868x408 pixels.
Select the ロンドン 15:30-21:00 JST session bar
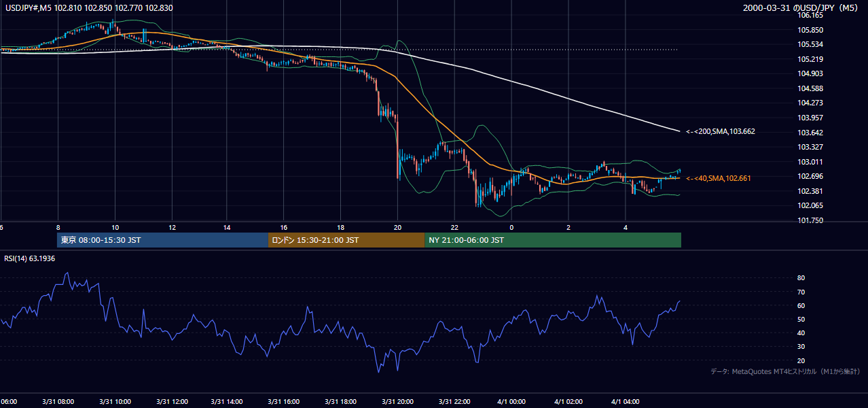point(346,240)
